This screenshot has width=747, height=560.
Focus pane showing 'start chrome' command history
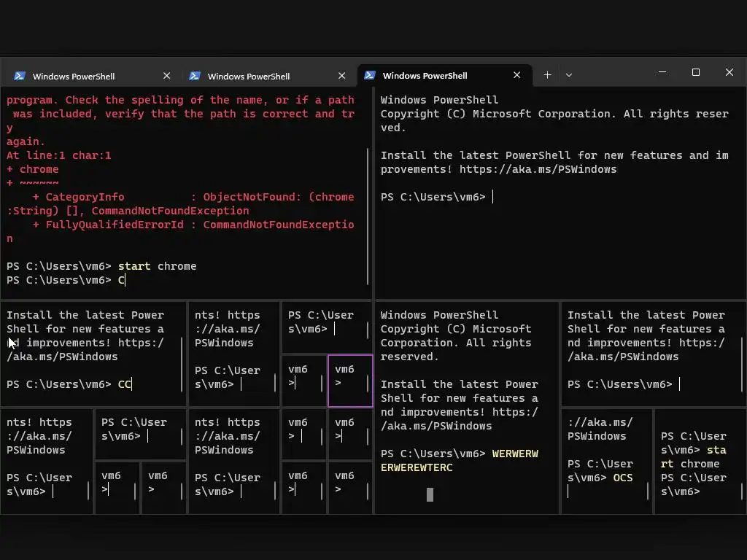point(186,192)
